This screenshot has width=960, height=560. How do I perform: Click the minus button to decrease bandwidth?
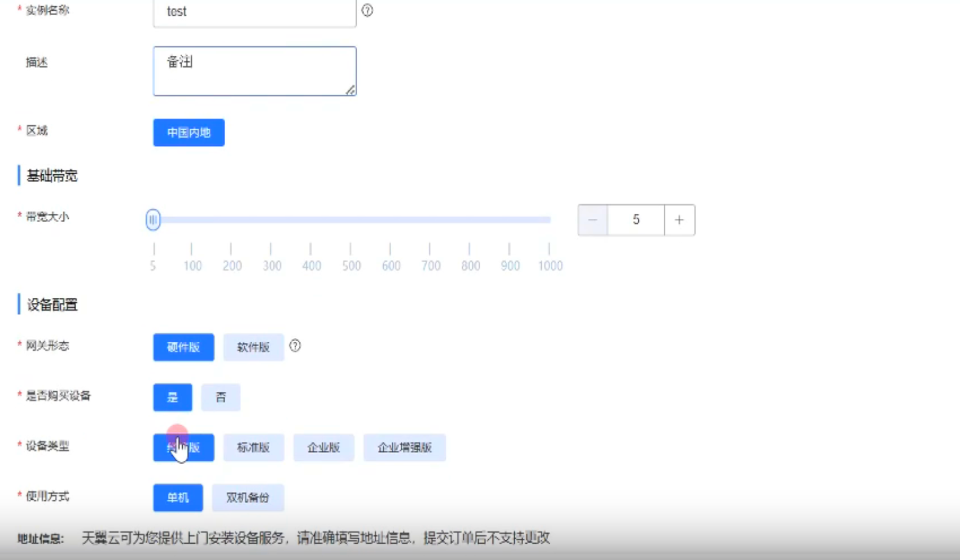(x=592, y=220)
